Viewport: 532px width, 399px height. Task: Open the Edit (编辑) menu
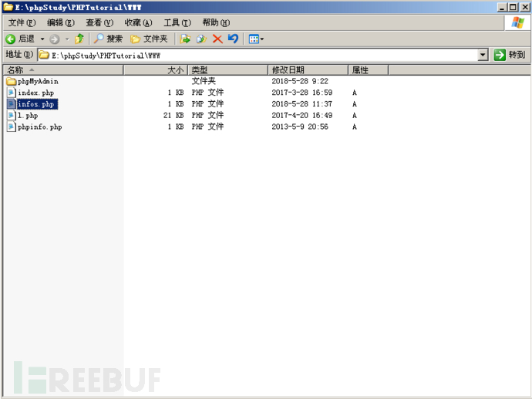[61, 22]
